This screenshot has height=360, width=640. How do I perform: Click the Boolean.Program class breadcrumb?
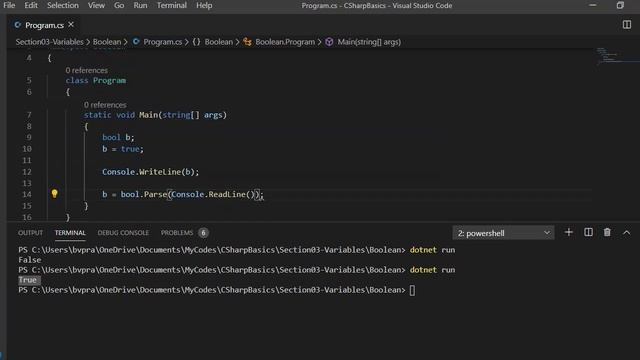click(x=285, y=42)
